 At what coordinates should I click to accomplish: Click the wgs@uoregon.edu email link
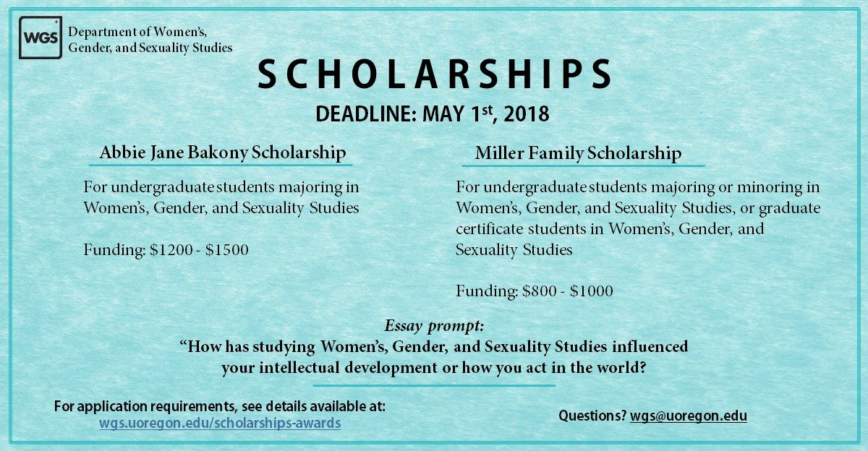coord(689,416)
